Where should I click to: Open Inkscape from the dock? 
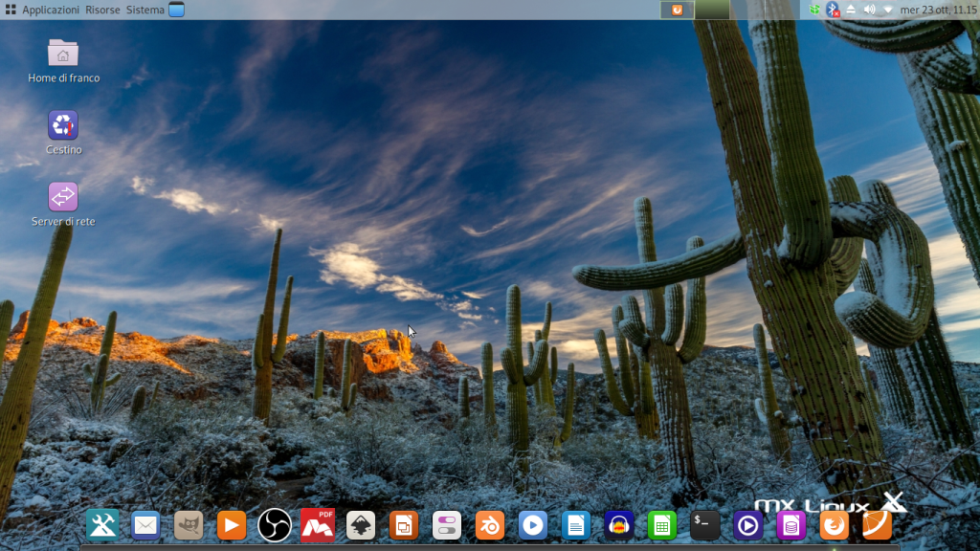point(360,525)
